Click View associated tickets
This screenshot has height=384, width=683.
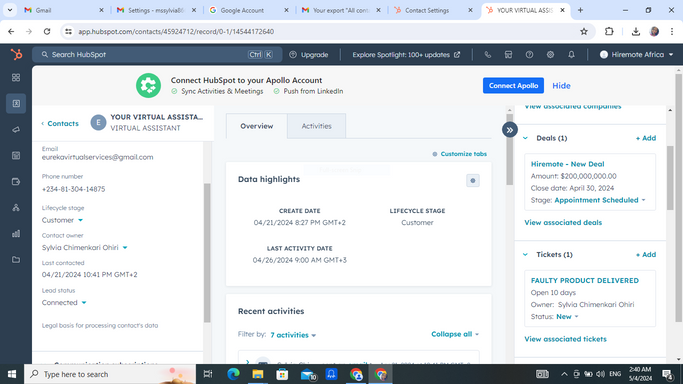pos(565,339)
